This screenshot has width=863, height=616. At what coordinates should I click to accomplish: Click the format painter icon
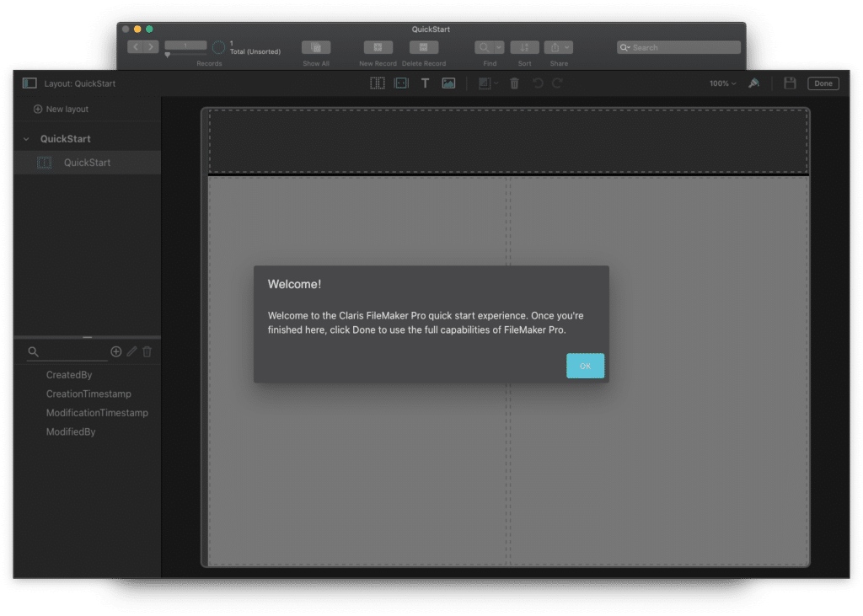[754, 83]
